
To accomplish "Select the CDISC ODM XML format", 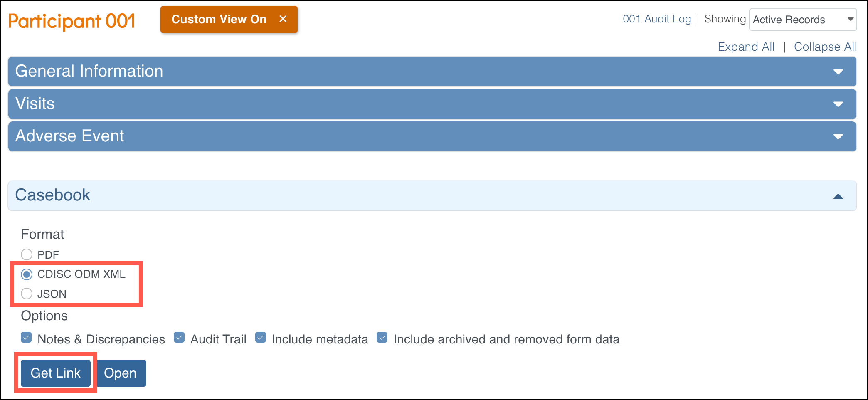I will pyautogui.click(x=27, y=274).
